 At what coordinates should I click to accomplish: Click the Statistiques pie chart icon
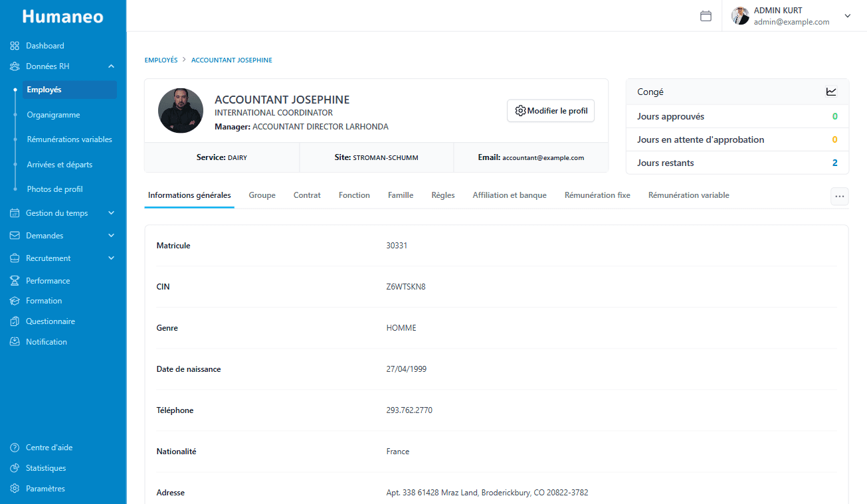coord(15,468)
